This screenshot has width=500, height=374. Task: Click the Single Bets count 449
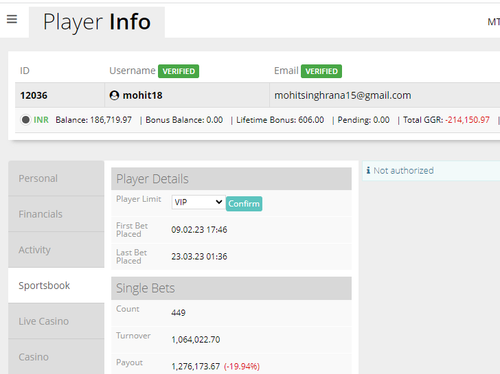178,313
